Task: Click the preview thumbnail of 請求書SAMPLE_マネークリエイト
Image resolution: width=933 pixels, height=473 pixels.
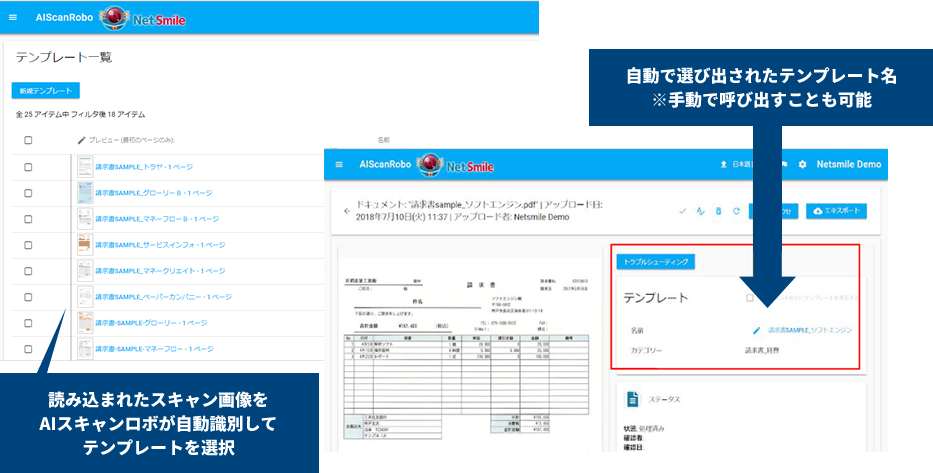Action: (x=85, y=271)
